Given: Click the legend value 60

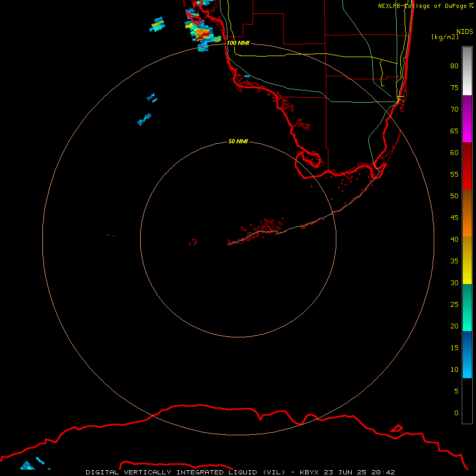Looking at the screenshot, I should (454, 153).
